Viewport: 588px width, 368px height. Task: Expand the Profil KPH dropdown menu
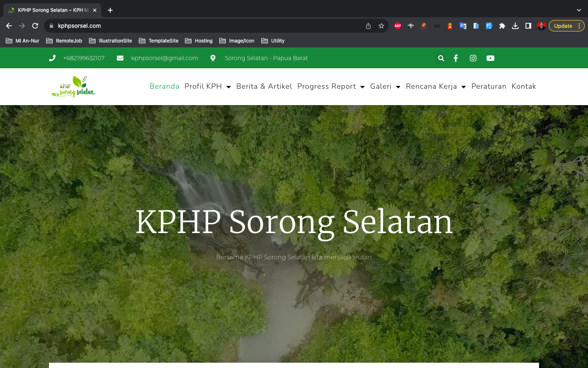207,86
